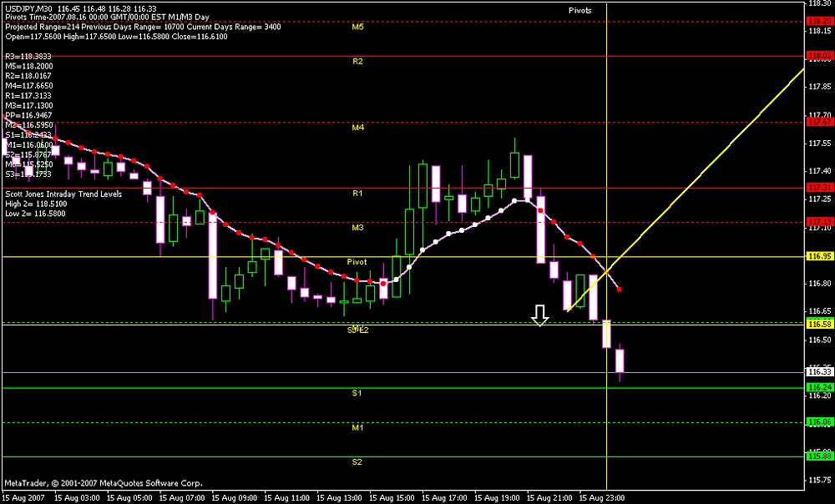The width and height of the screenshot is (835, 504).
Task: Click the R2 resistance level label
Action: (x=357, y=62)
